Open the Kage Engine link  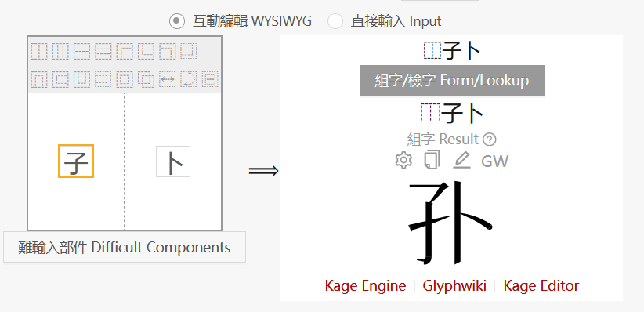pos(365,285)
